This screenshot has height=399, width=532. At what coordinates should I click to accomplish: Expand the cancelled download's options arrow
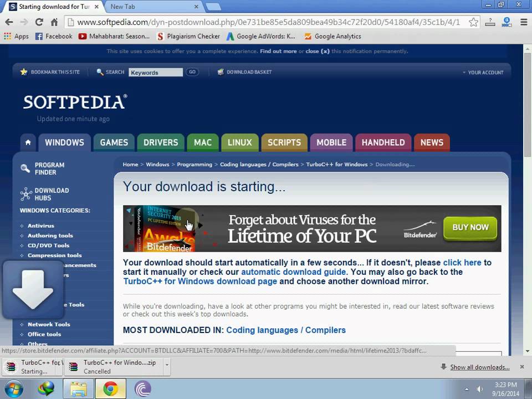coord(167,365)
